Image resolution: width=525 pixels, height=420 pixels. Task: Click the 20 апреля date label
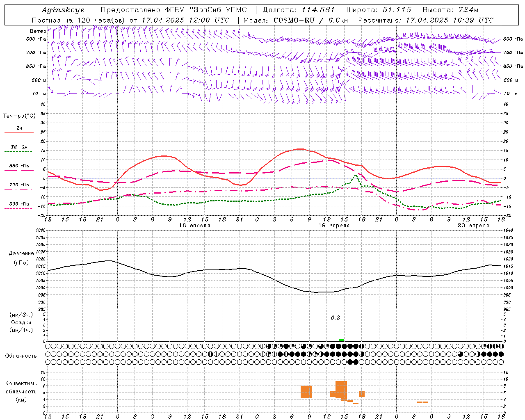(473, 226)
